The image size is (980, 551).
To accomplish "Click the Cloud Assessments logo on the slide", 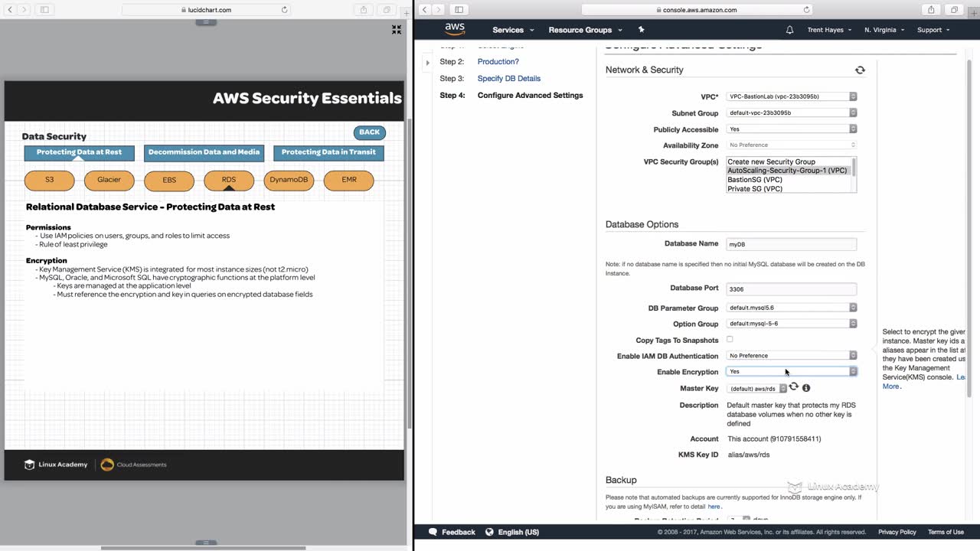I will [133, 465].
